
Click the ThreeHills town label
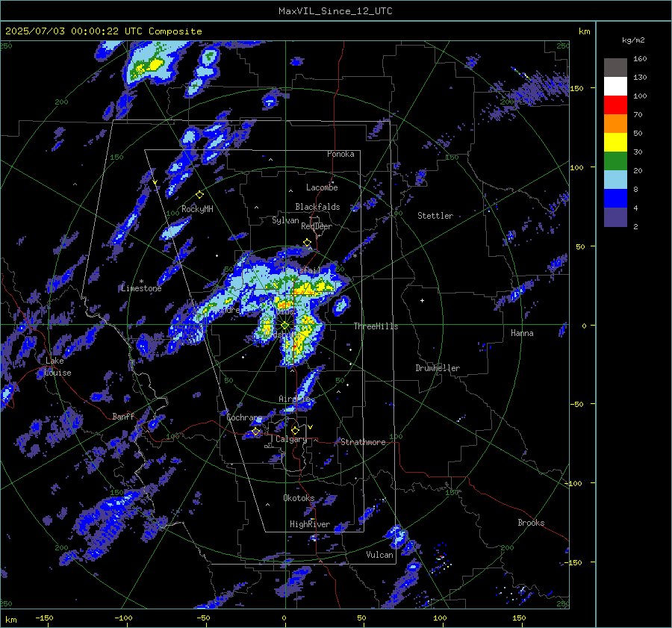pyautogui.click(x=376, y=326)
